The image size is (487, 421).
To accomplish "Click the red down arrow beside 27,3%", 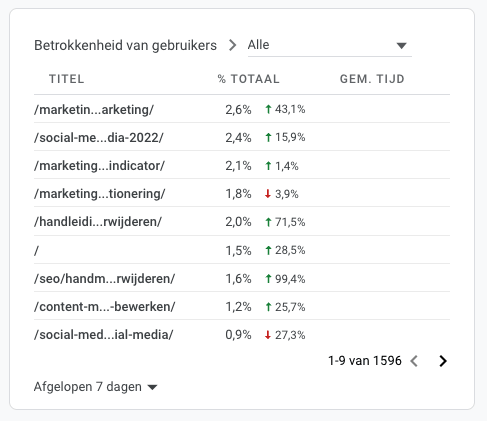I will tap(268, 335).
